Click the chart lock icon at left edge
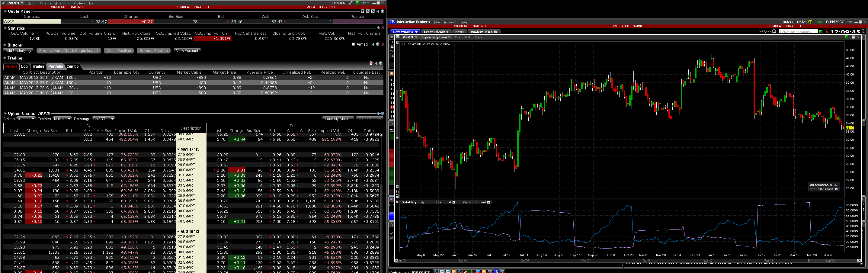The image size is (868, 273). click(397, 196)
